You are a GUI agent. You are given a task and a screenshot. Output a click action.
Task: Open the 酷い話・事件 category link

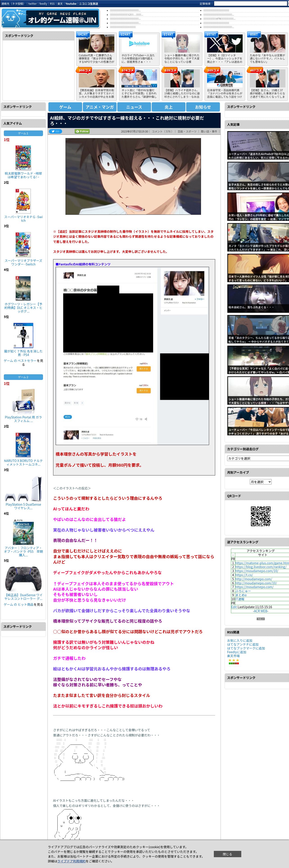point(209,131)
